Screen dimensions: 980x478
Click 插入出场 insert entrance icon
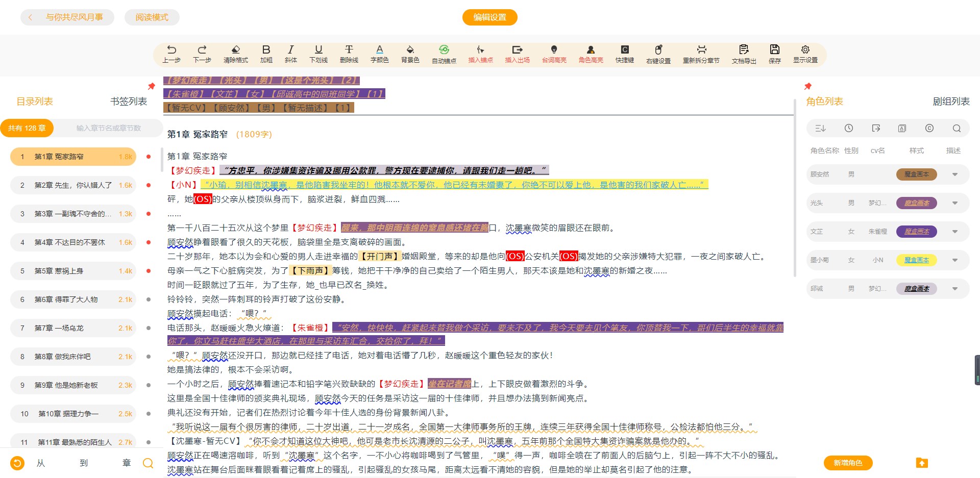517,50
